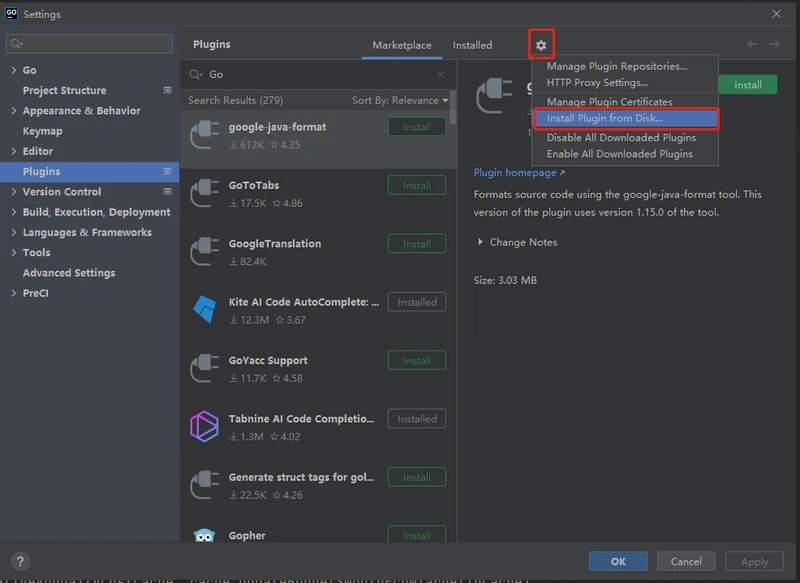Clear the plugin search with X icon
The height and width of the screenshot is (583, 800).
tap(440, 74)
